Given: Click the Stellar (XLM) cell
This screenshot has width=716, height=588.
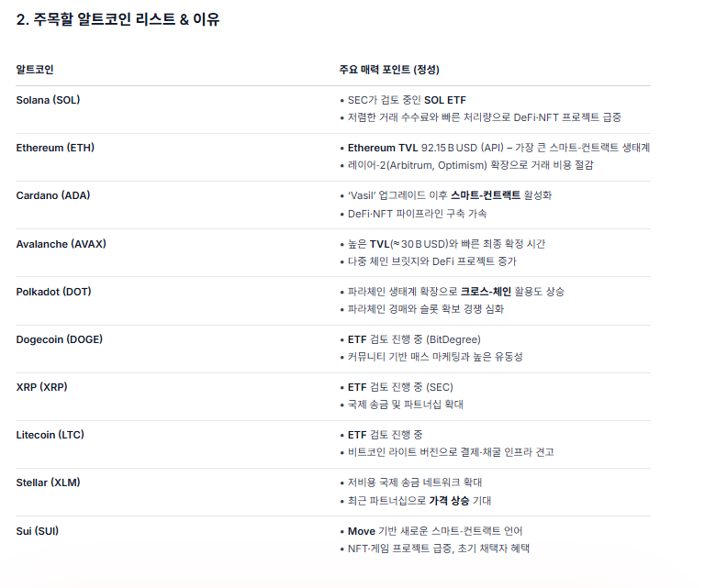Looking at the screenshot, I should 50,483.
